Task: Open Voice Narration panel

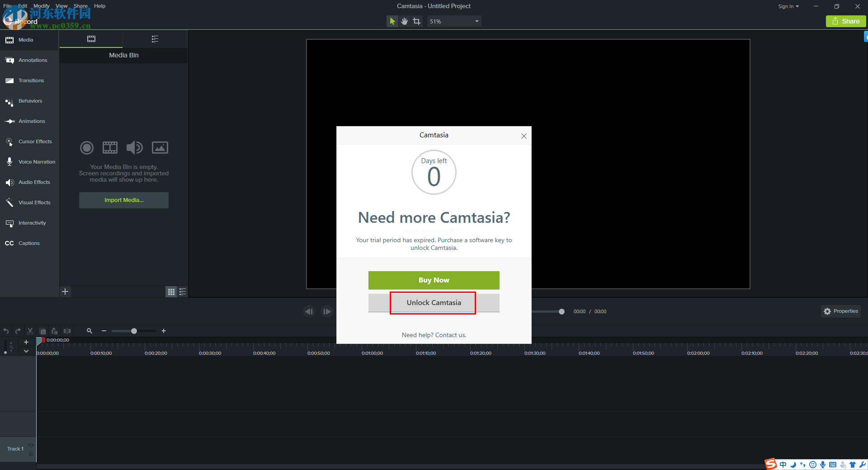Action: 29,162
